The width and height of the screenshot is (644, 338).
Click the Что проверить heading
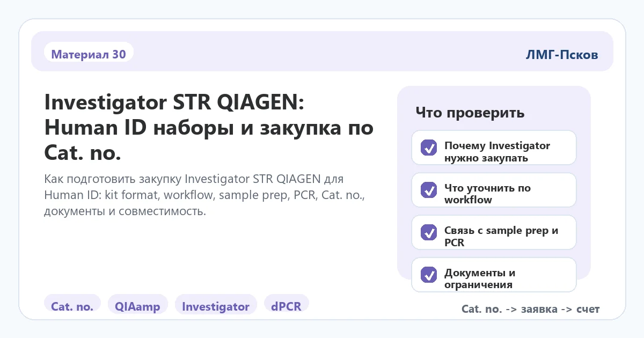(x=470, y=113)
